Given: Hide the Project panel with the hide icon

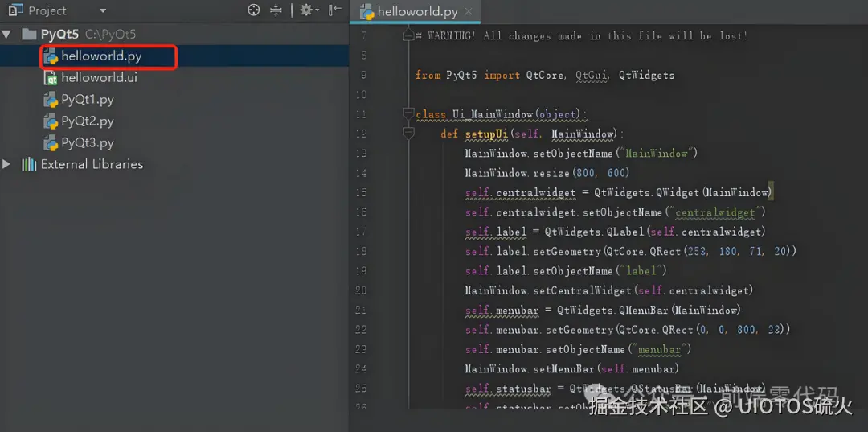Looking at the screenshot, I should click(x=334, y=10).
